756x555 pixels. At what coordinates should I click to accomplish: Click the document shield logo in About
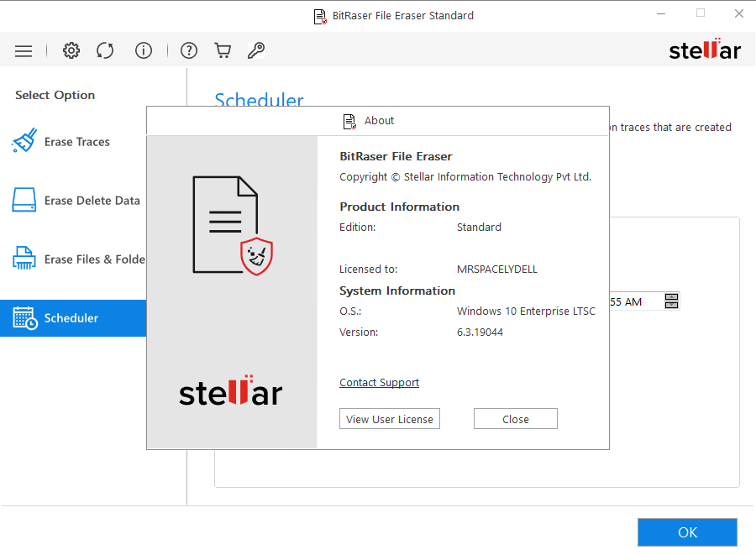point(233,226)
